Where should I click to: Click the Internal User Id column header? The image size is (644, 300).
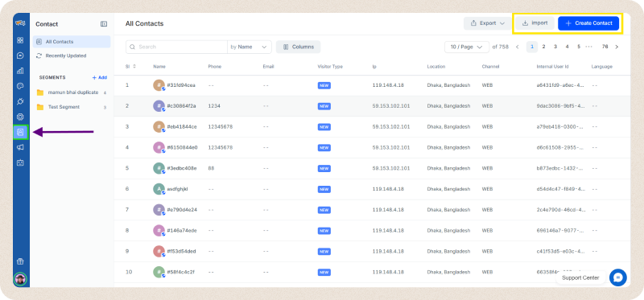(x=552, y=67)
